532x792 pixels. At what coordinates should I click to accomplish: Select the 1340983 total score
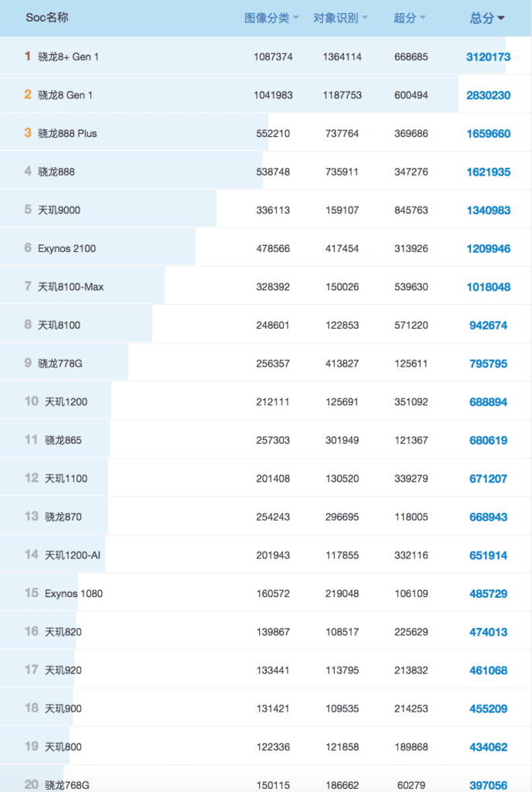(488, 210)
